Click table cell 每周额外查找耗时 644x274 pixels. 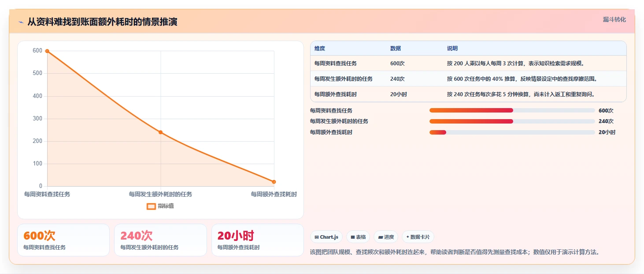336,94
